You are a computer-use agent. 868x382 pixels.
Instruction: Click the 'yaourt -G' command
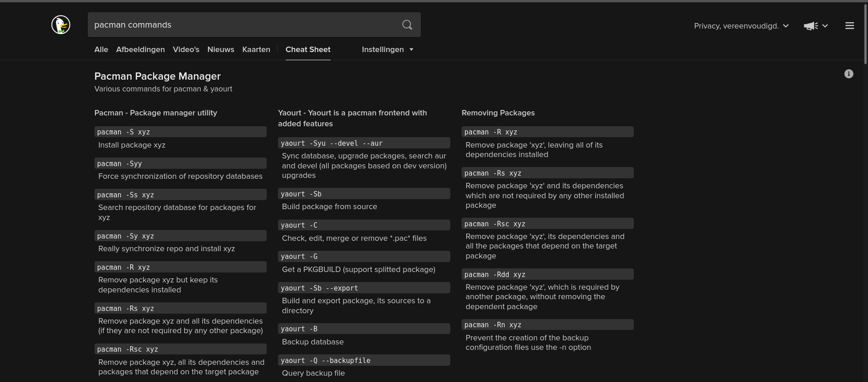364,256
